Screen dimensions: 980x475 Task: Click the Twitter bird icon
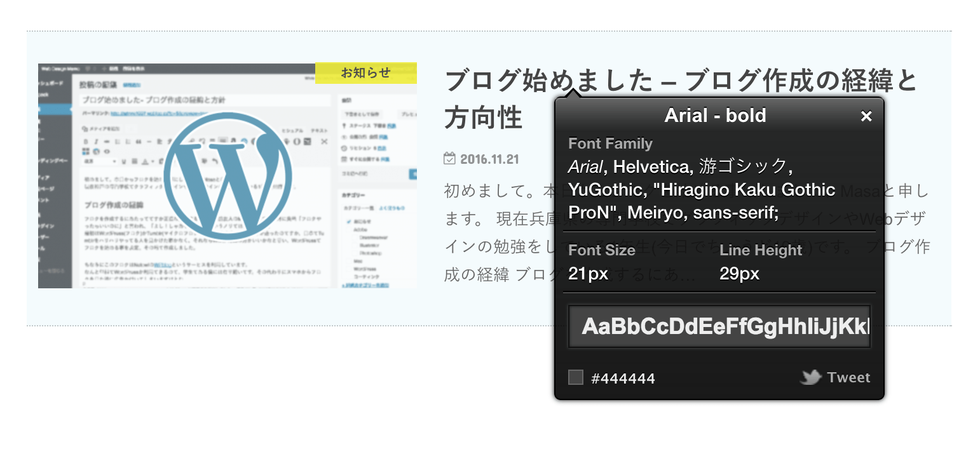(810, 377)
